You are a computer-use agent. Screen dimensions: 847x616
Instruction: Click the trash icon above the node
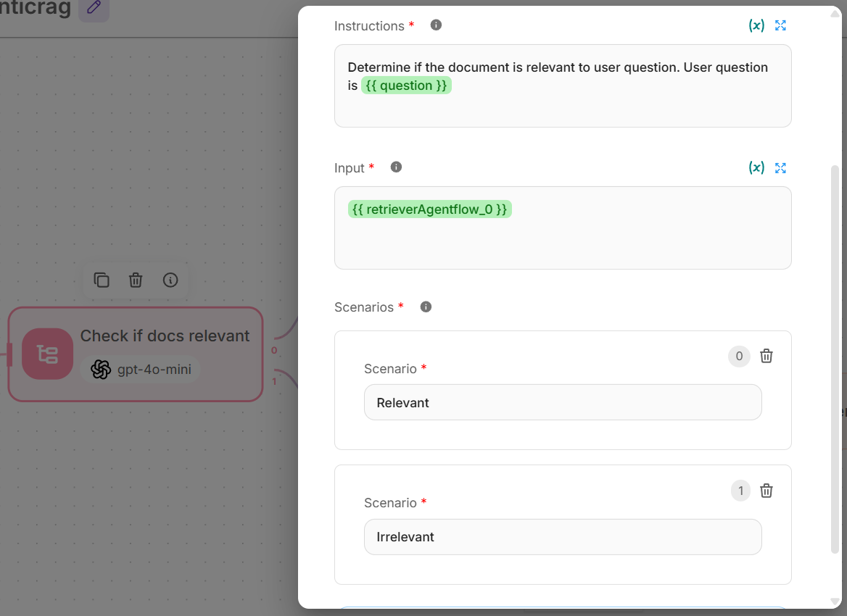click(136, 280)
